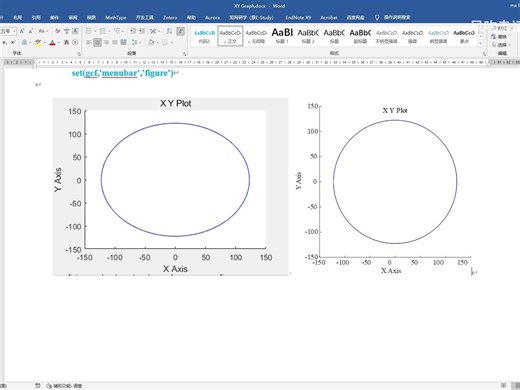Screen dimensions: 520x390
Task: Expand the Styles pane launcher
Action: (x=484, y=54)
